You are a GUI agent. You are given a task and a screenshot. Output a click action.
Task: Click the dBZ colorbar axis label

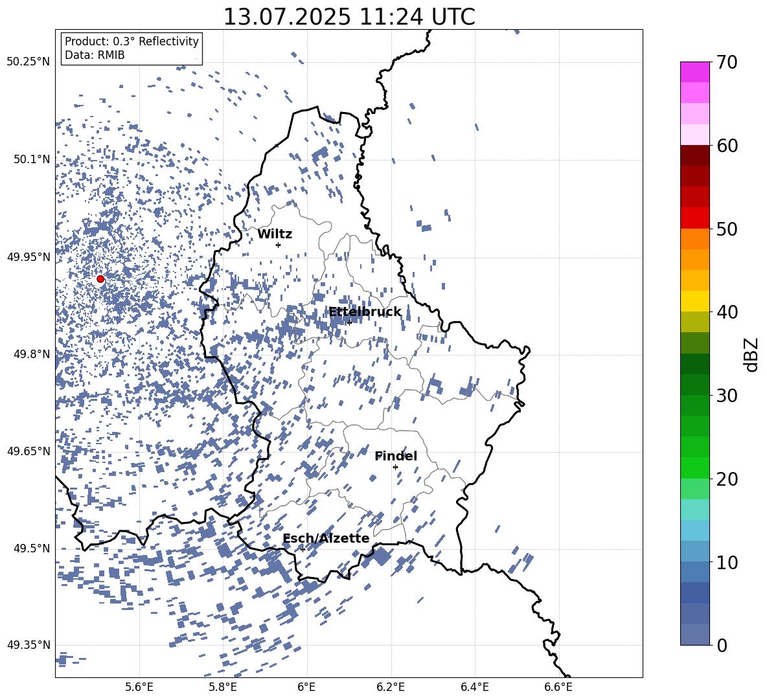(752, 354)
